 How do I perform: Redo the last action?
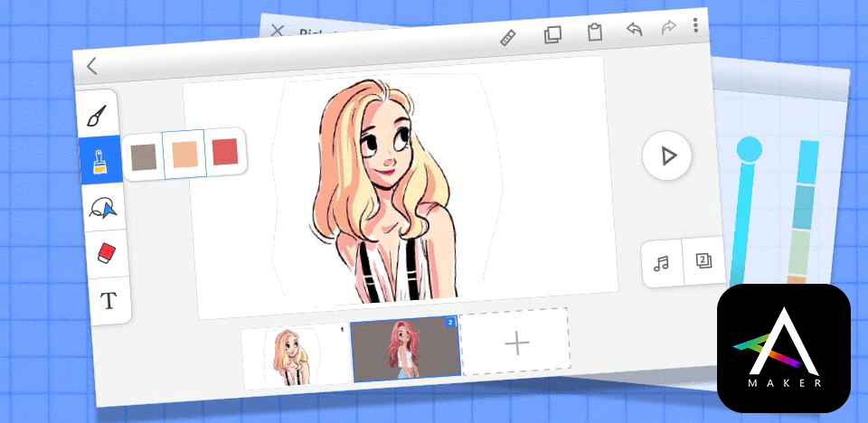pyautogui.click(x=668, y=27)
